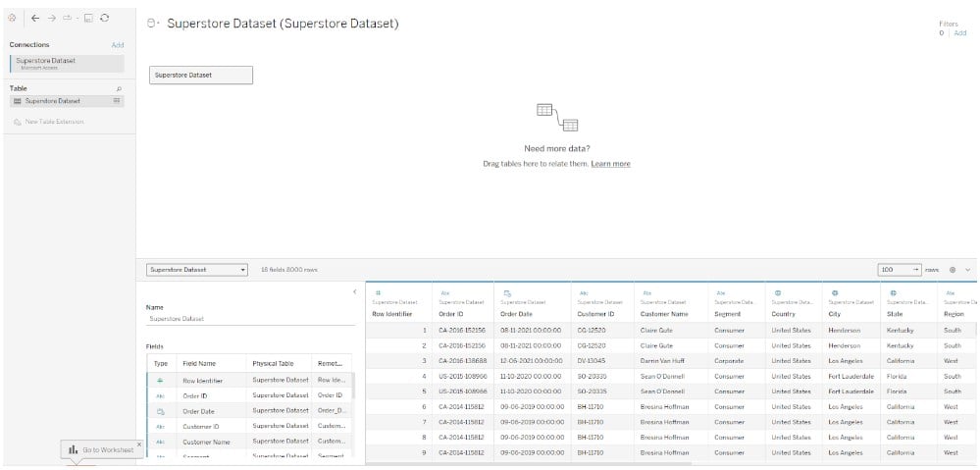This screenshot has height=470, width=980.
Task: Change Segment column Abc type icon
Action: tap(721, 292)
